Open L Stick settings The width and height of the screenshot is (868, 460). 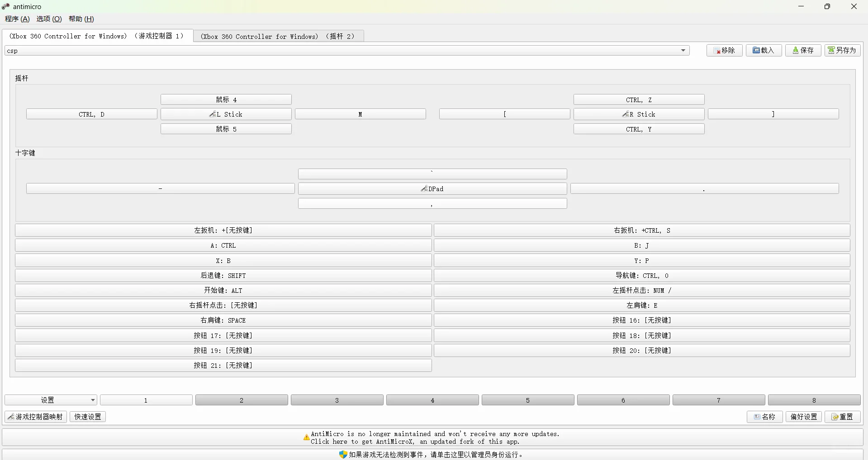tap(226, 114)
